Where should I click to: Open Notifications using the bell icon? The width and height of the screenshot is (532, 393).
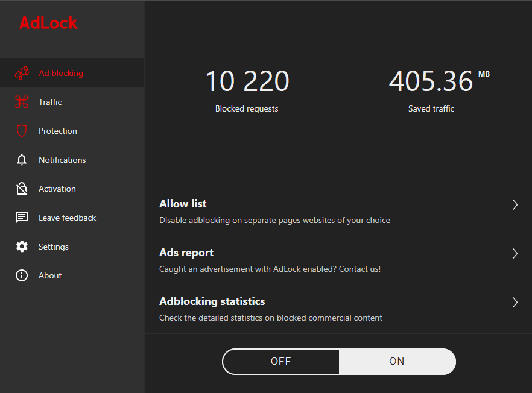[22, 159]
